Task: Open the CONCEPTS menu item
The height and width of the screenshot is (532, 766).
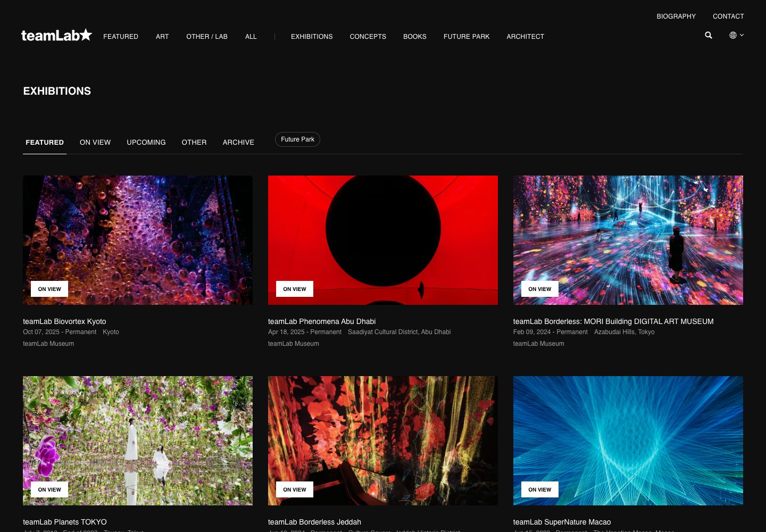Action: coord(368,37)
